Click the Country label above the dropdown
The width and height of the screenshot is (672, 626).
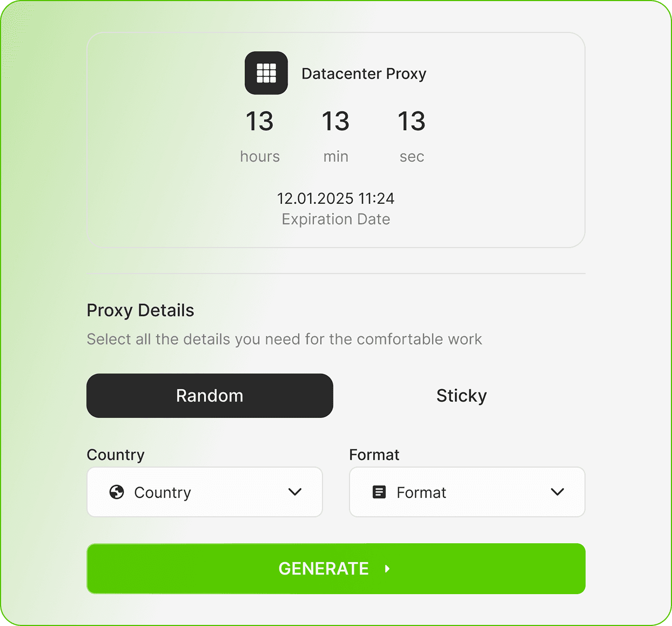point(116,455)
